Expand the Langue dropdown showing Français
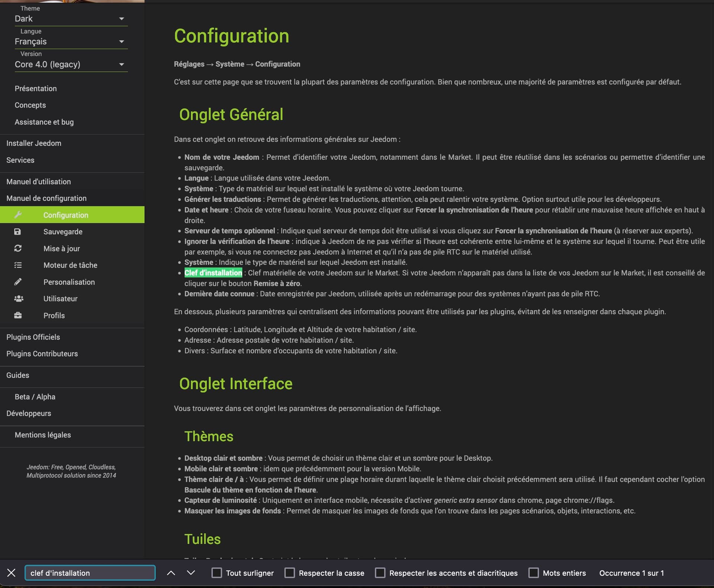This screenshot has width=714, height=588. click(x=71, y=42)
